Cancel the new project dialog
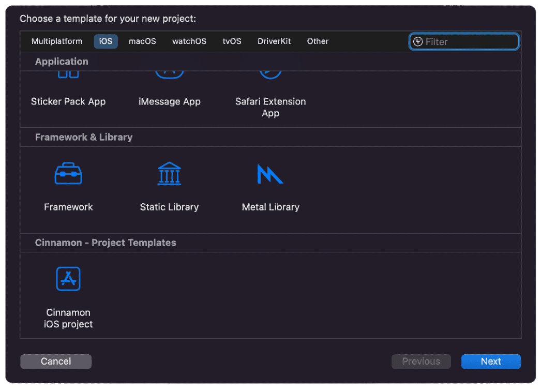 (x=56, y=361)
